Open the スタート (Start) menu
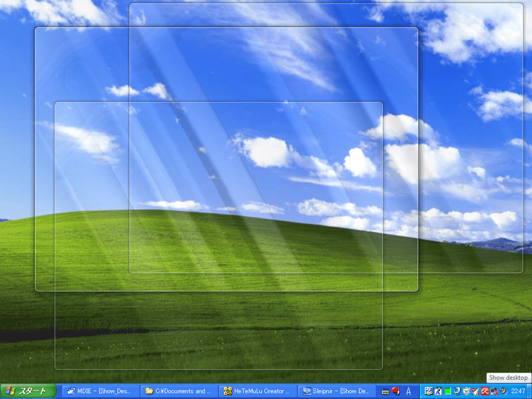The height and width of the screenshot is (399, 532). coord(28,391)
